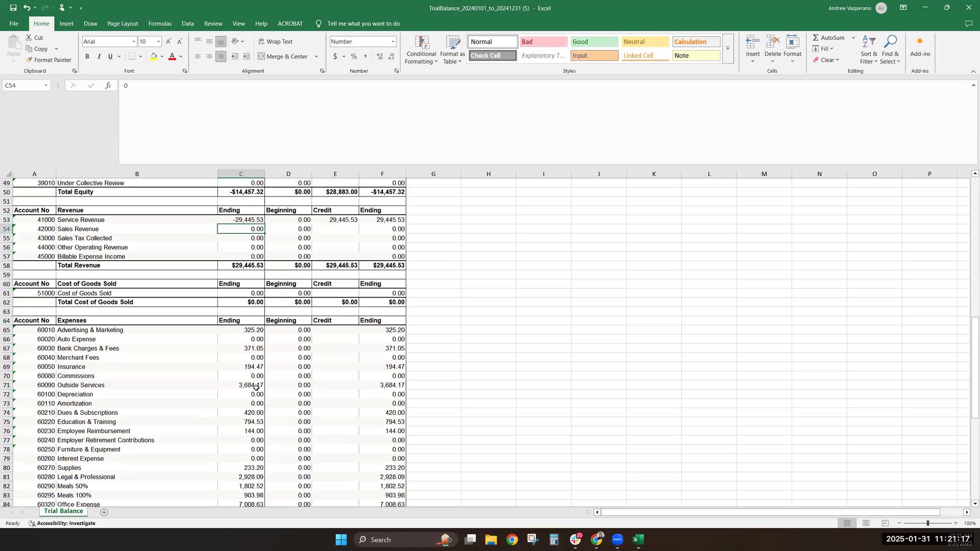
Task: Expand the Number format dropdown
Action: (x=393, y=42)
